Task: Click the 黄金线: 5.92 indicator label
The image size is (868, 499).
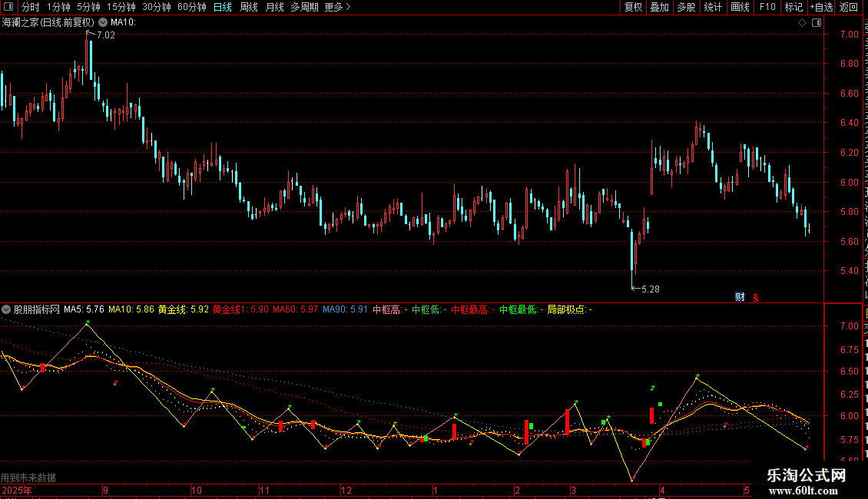Action: coord(184,309)
